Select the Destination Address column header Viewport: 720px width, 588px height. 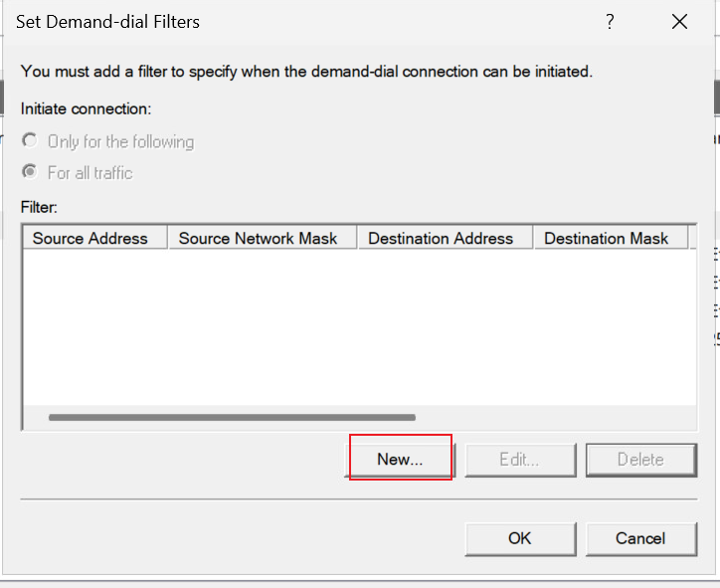445,238
